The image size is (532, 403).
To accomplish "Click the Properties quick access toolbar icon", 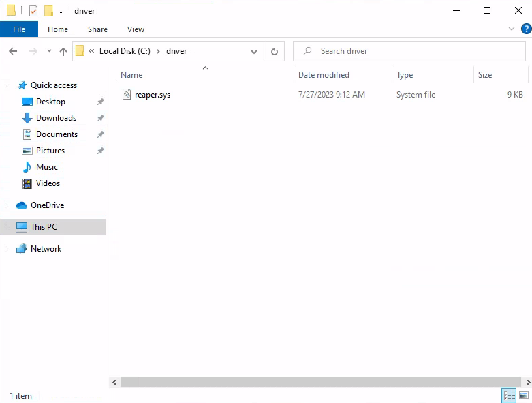I will point(33,11).
